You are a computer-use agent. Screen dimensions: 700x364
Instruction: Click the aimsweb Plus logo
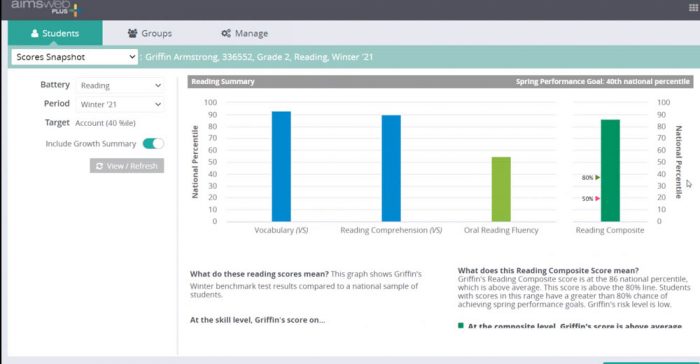coord(45,8)
